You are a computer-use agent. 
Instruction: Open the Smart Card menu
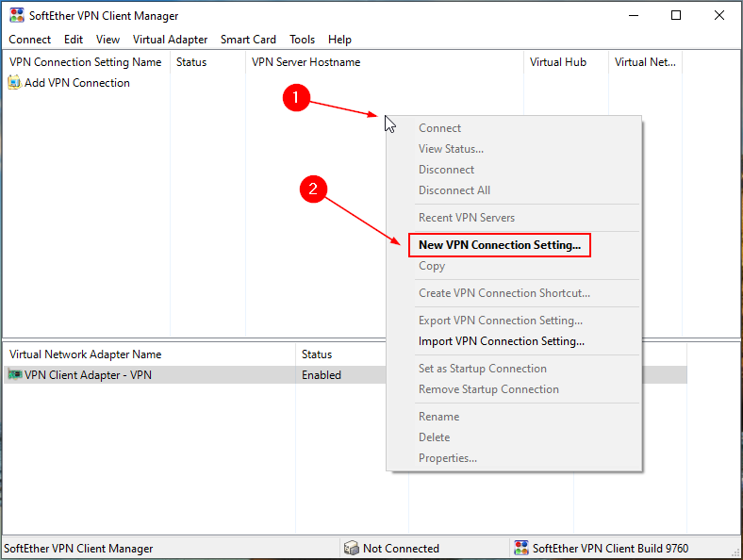(248, 40)
